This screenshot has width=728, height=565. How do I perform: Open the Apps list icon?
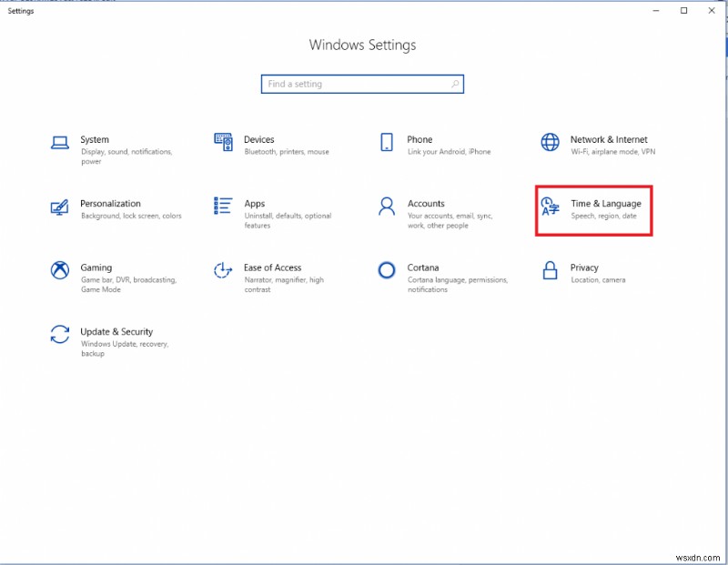[223, 206]
